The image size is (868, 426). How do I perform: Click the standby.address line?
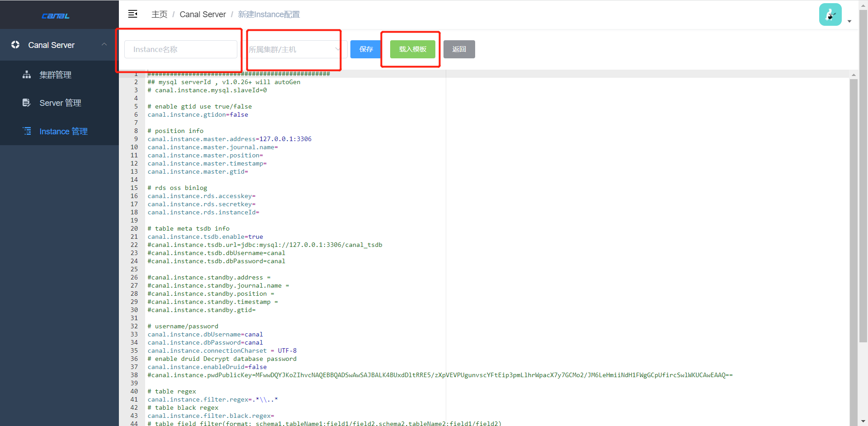209,277
